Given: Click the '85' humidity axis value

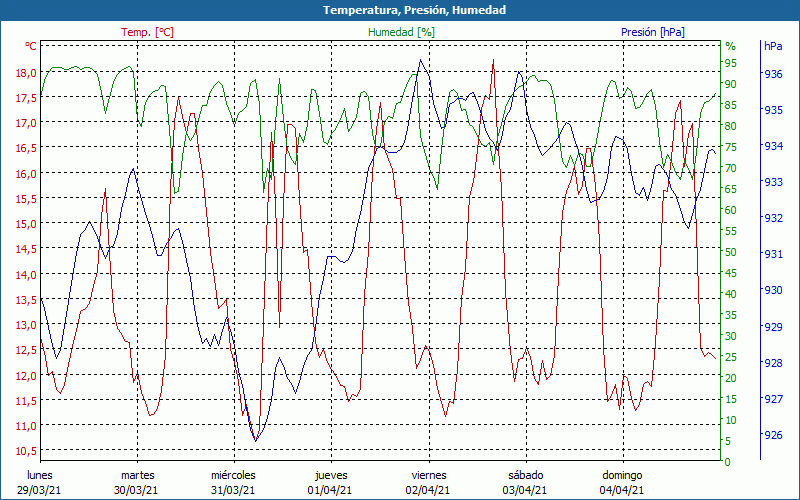Looking at the screenshot, I should pos(731,105).
